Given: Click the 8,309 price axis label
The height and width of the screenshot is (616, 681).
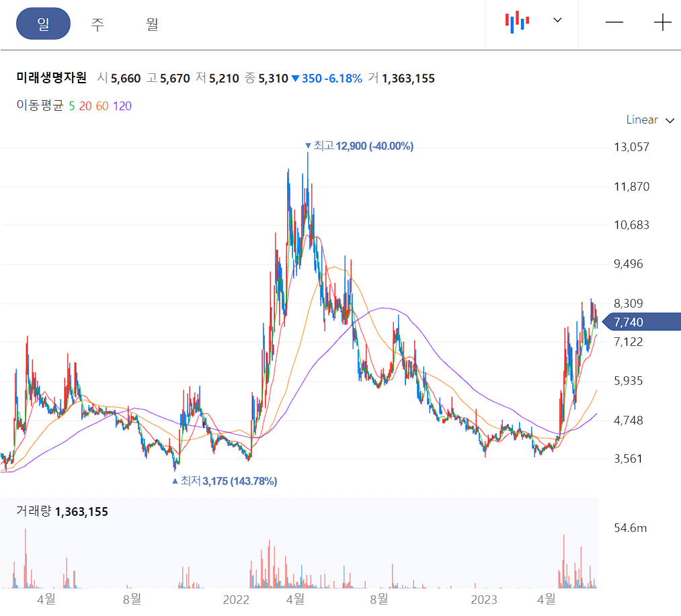Looking at the screenshot, I should (629, 304).
